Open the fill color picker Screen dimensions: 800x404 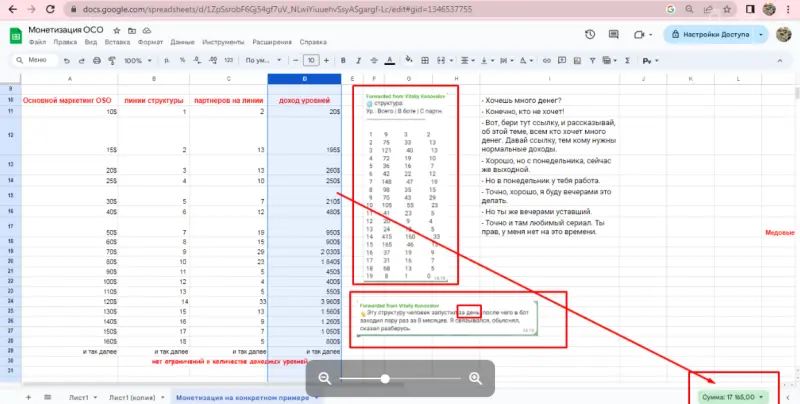tap(409, 60)
